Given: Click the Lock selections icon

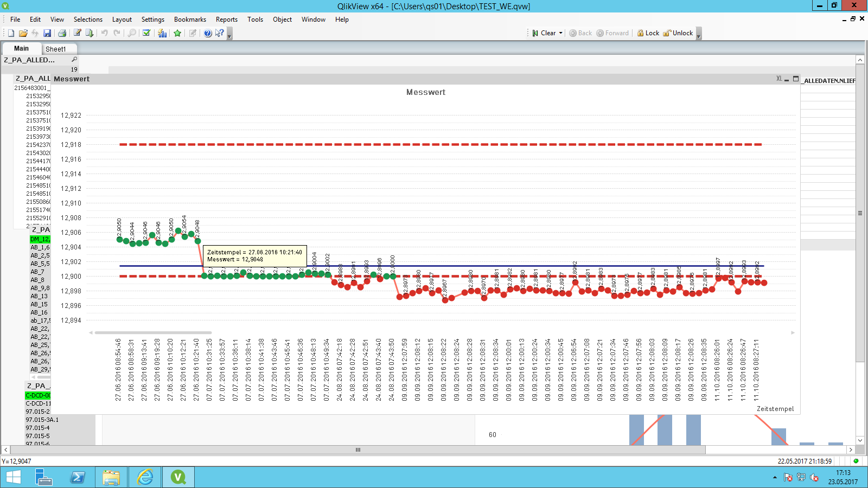Looking at the screenshot, I should click(x=648, y=33).
